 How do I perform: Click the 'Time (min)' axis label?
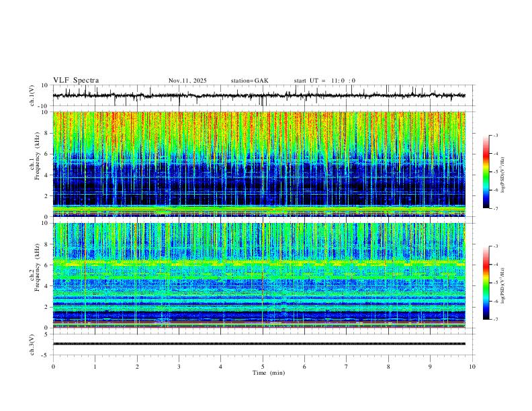(269, 373)
